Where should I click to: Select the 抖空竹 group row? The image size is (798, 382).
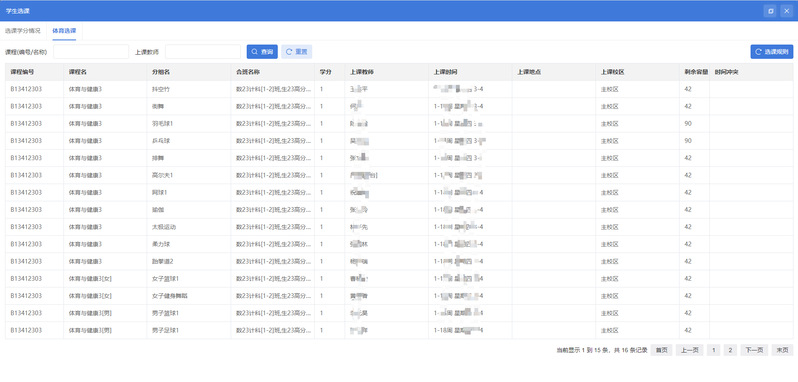399,89
